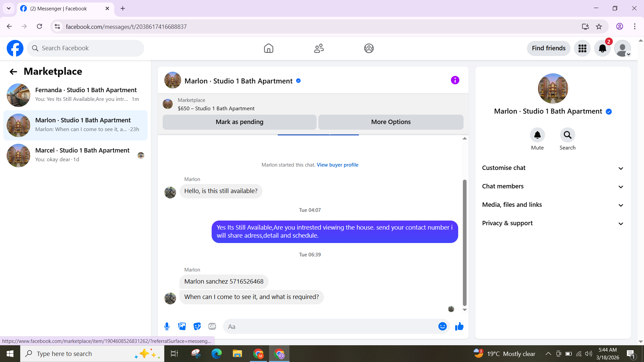The height and width of the screenshot is (362, 644).
Task: Click the voice clip microphone icon
Action: click(x=167, y=326)
